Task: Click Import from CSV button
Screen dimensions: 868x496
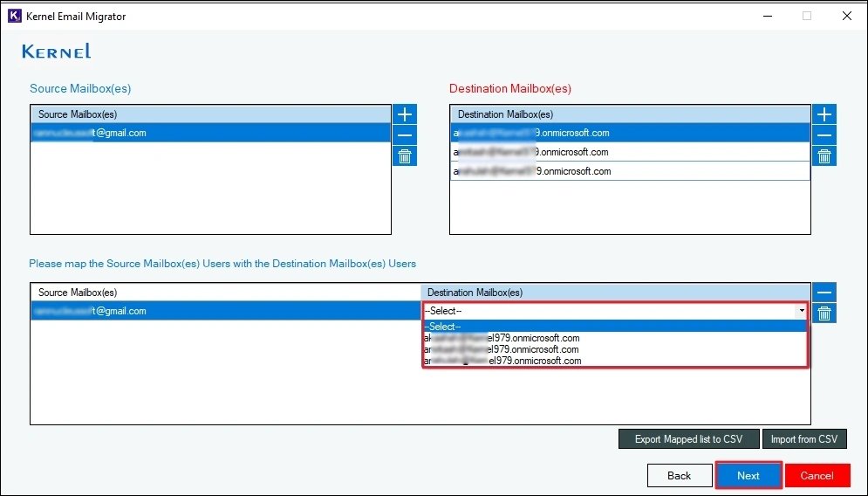Action: (803, 439)
